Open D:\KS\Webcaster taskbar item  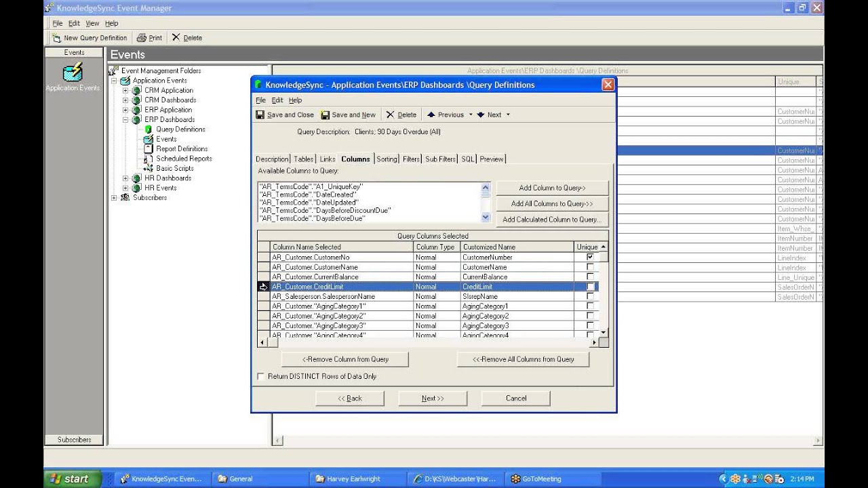click(x=457, y=479)
